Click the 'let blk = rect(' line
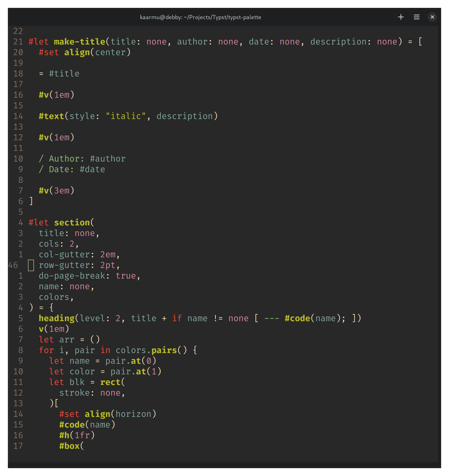The height and width of the screenshot is (476, 449). click(x=87, y=382)
